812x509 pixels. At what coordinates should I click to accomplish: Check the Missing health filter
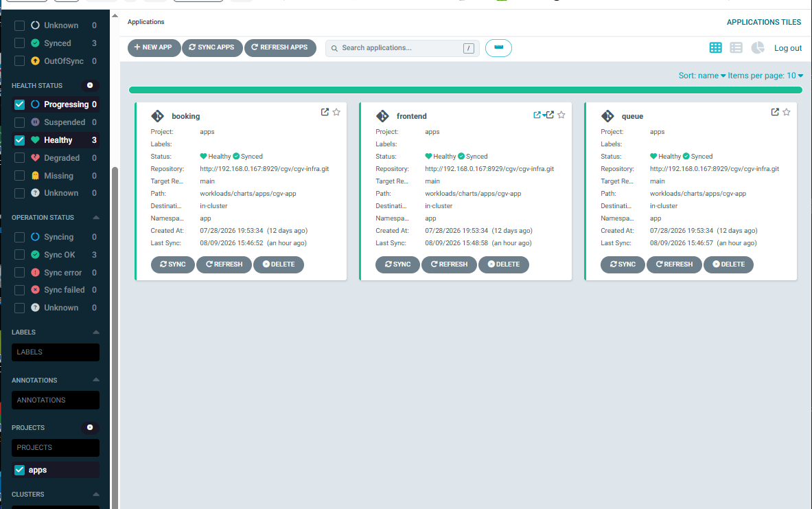coord(20,176)
